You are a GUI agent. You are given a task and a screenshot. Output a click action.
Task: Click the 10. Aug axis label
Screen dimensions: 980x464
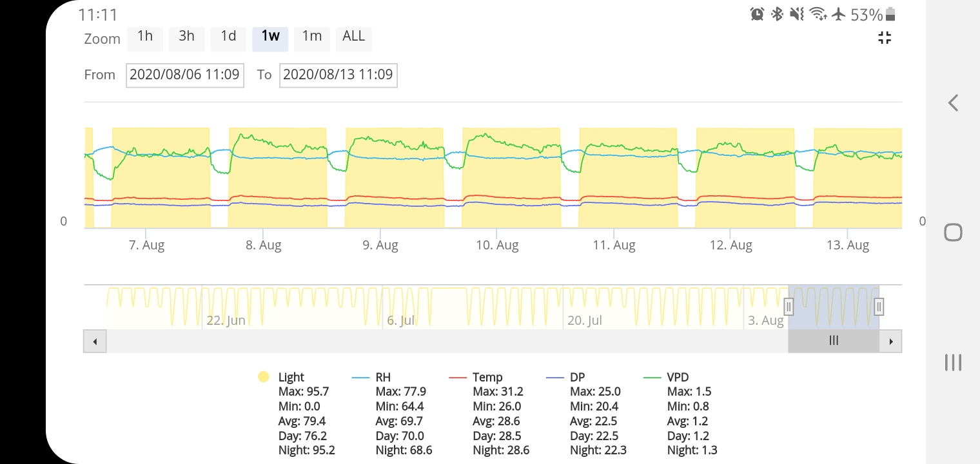tap(497, 246)
